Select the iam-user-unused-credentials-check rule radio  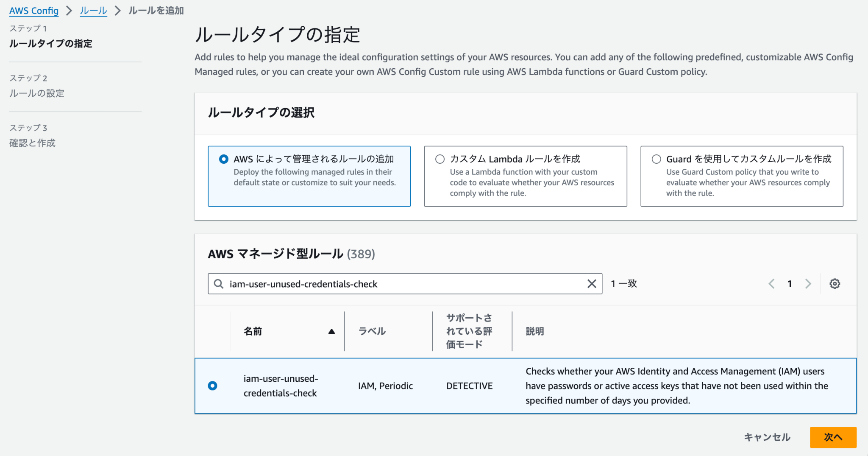point(213,386)
